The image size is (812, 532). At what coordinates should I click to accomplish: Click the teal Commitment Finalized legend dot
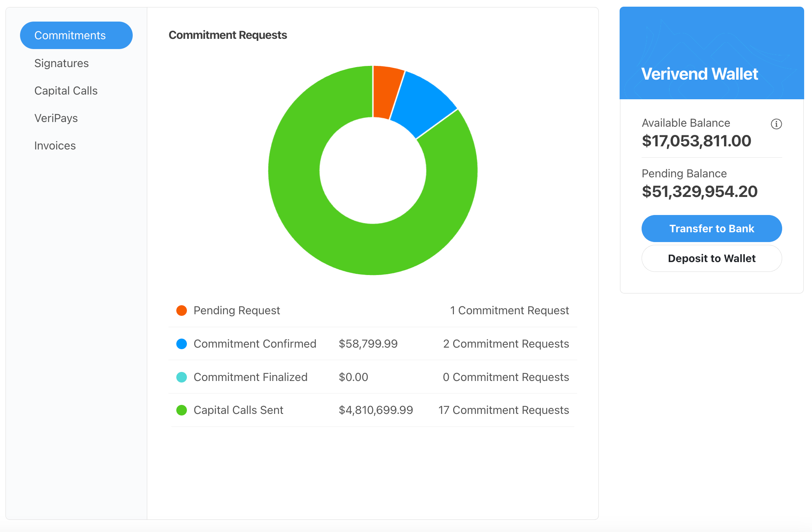coord(181,377)
